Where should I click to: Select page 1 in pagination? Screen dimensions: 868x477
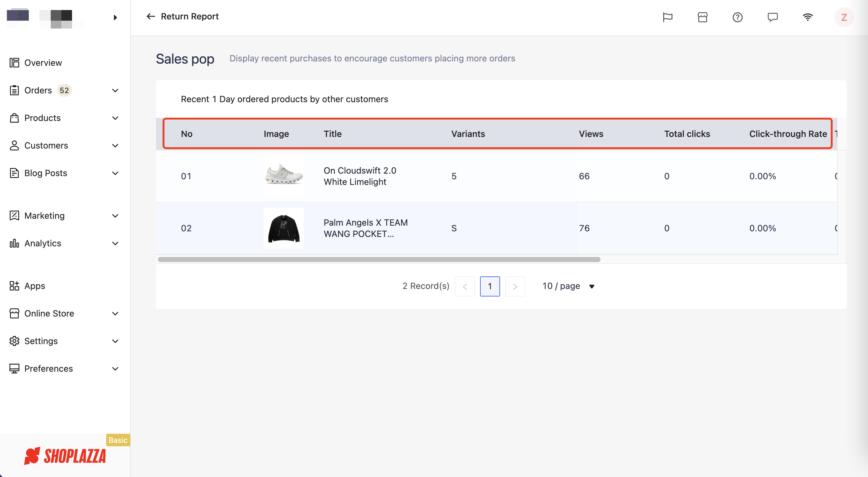click(x=490, y=286)
